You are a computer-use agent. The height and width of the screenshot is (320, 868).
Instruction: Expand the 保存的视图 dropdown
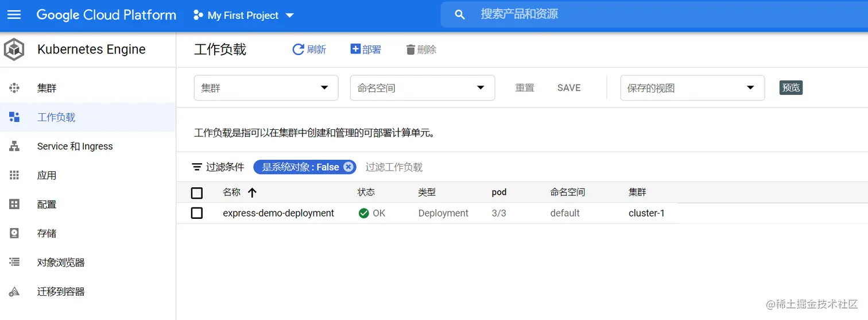[692, 88]
